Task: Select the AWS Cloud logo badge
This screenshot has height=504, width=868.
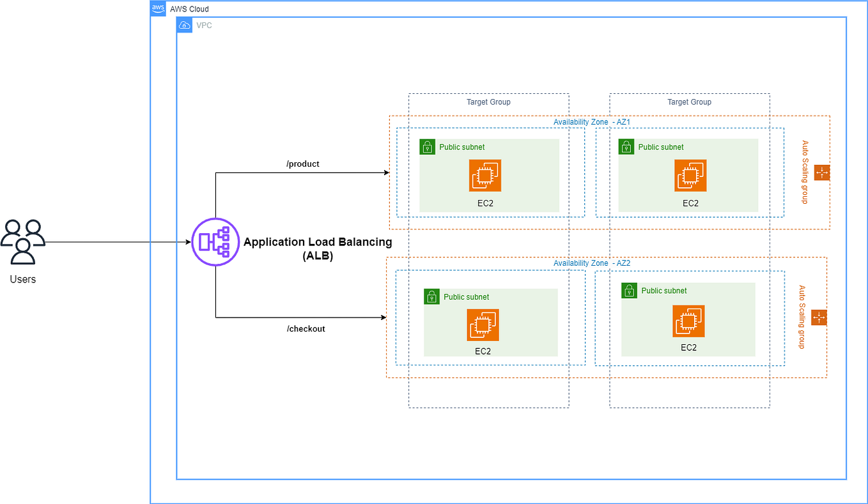Action: [157, 8]
